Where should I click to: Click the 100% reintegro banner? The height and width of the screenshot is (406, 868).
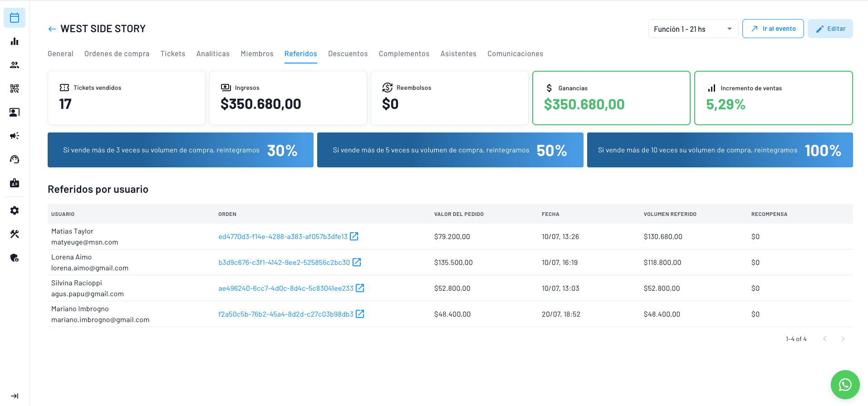coord(720,150)
